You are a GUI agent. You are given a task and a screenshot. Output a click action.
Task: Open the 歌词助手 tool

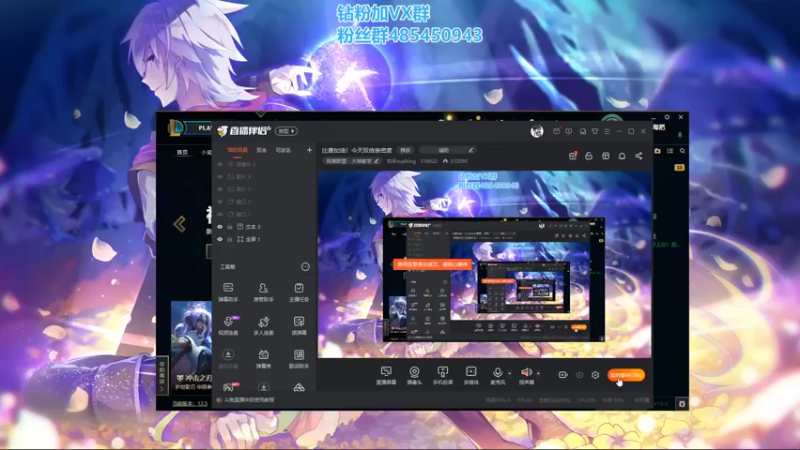click(x=298, y=359)
